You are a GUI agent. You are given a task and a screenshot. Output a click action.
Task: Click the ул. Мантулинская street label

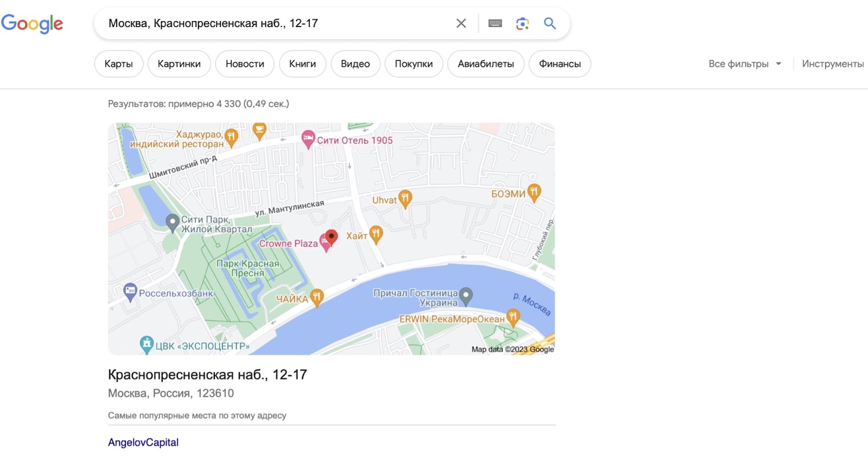(290, 208)
